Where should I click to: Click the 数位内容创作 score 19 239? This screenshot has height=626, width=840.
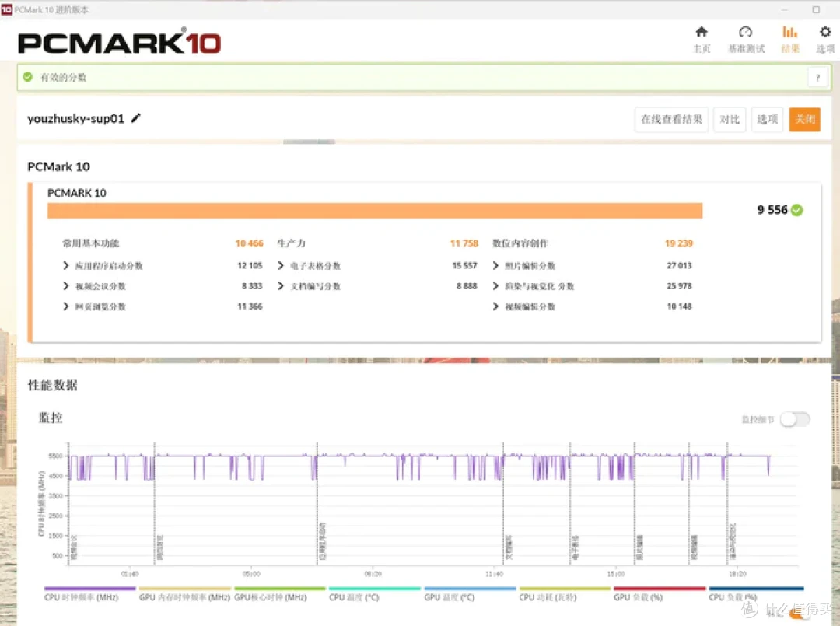679,243
